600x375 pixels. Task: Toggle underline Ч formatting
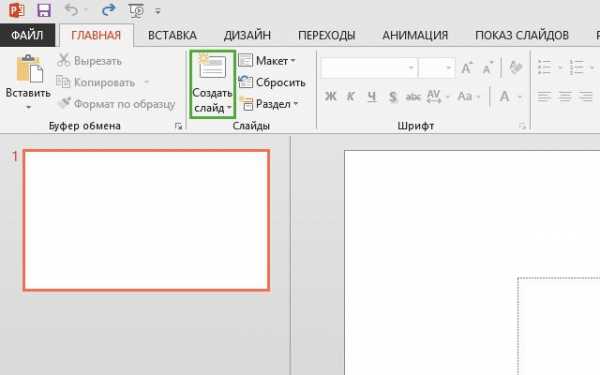(x=372, y=96)
